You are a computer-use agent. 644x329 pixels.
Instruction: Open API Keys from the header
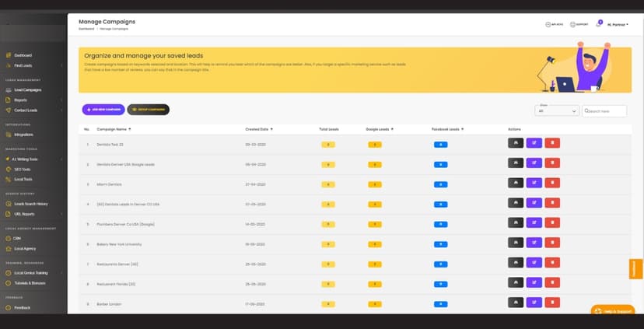(x=554, y=25)
